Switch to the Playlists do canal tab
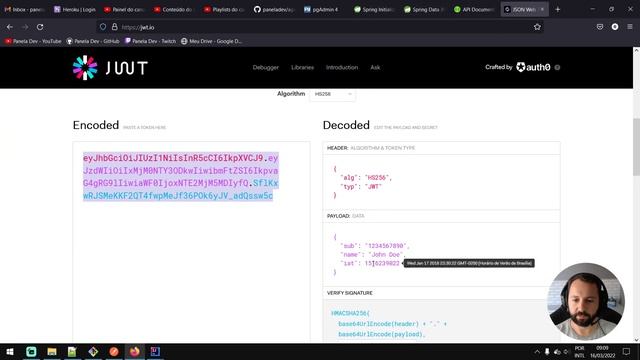The width and height of the screenshot is (640, 360). tap(225, 9)
